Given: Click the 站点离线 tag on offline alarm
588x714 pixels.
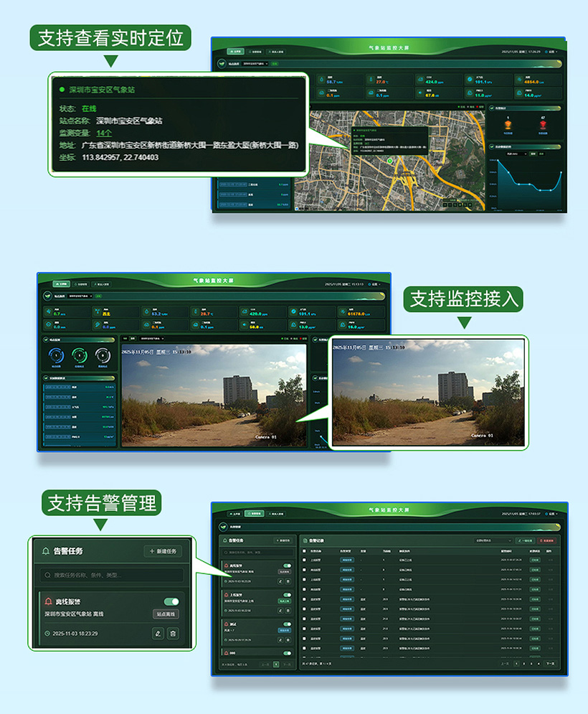Looking at the screenshot, I should 166,614.
